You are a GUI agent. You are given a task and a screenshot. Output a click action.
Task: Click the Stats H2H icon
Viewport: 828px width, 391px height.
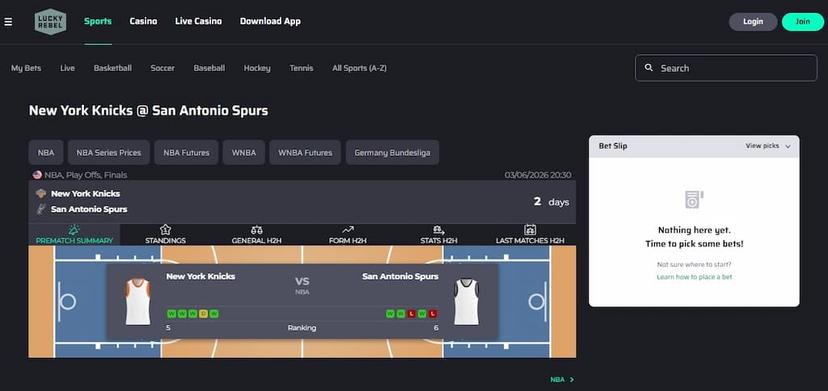(x=439, y=230)
